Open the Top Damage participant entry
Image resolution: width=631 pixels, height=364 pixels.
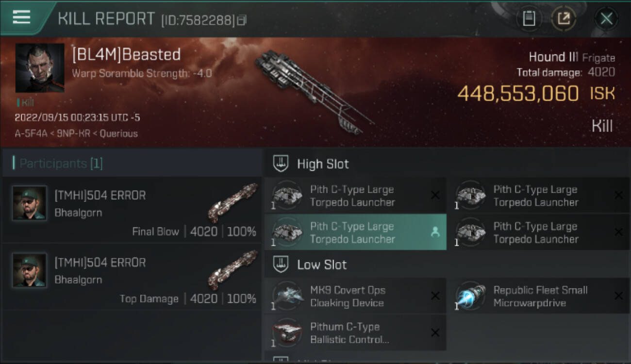pyautogui.click(x=132, y=277)
